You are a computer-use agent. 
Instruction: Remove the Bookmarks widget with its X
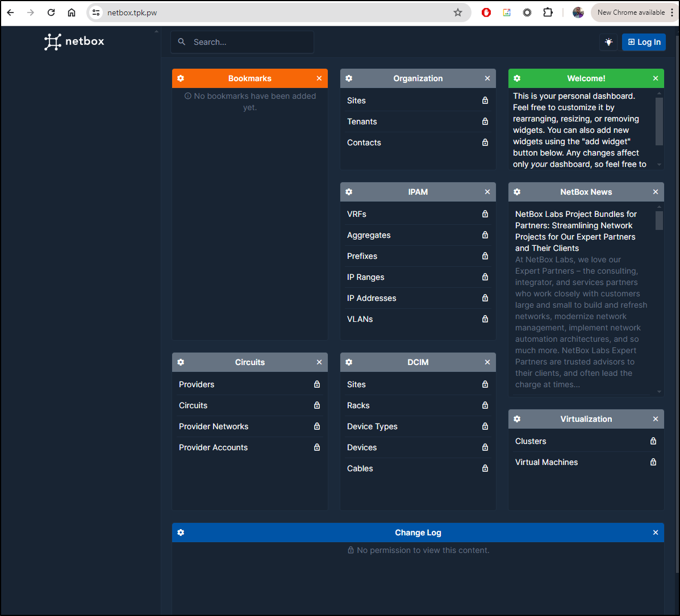coord(319,78)
